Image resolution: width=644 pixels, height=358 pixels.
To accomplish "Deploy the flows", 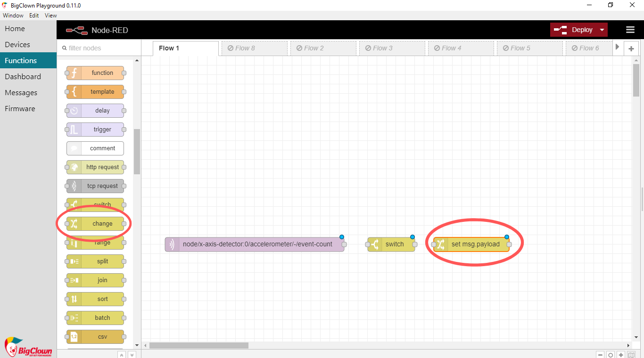I will point(574,30).
